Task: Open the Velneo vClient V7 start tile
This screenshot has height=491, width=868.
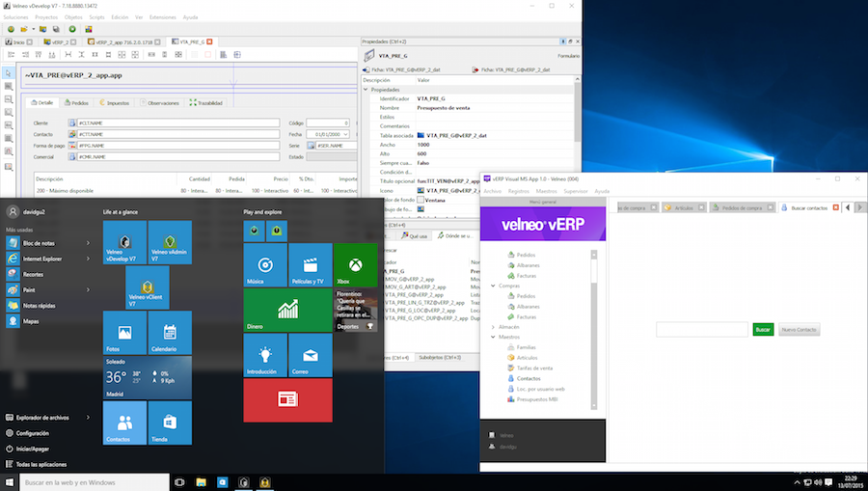Action: pos(148,287)
